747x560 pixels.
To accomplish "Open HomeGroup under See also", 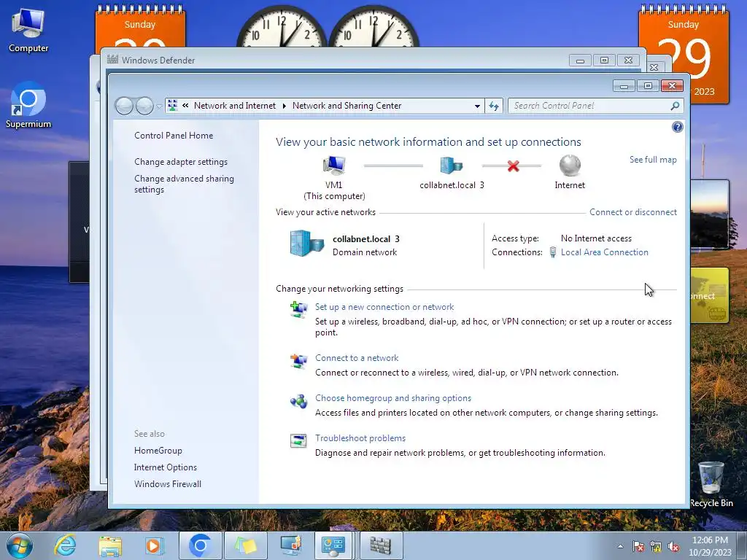I will pos(158,450).
